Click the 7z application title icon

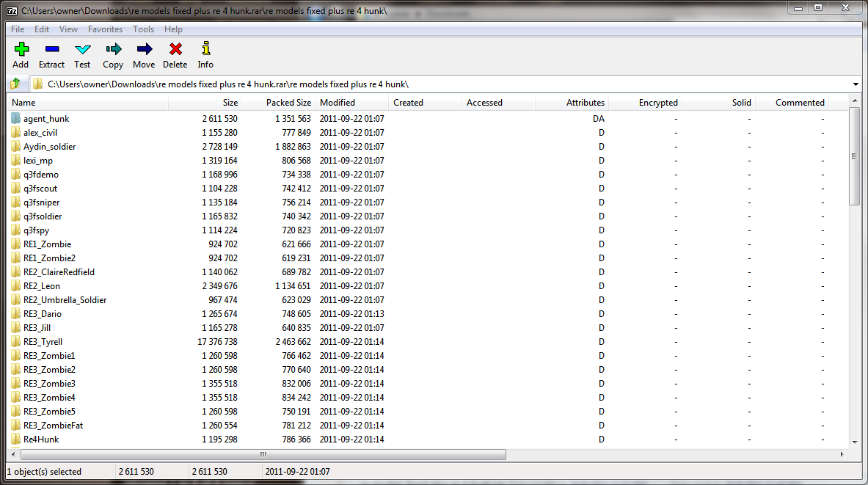point(12,10)
